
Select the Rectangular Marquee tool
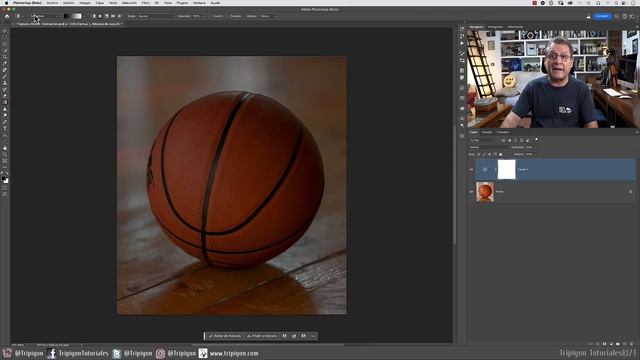click(5, 37)
